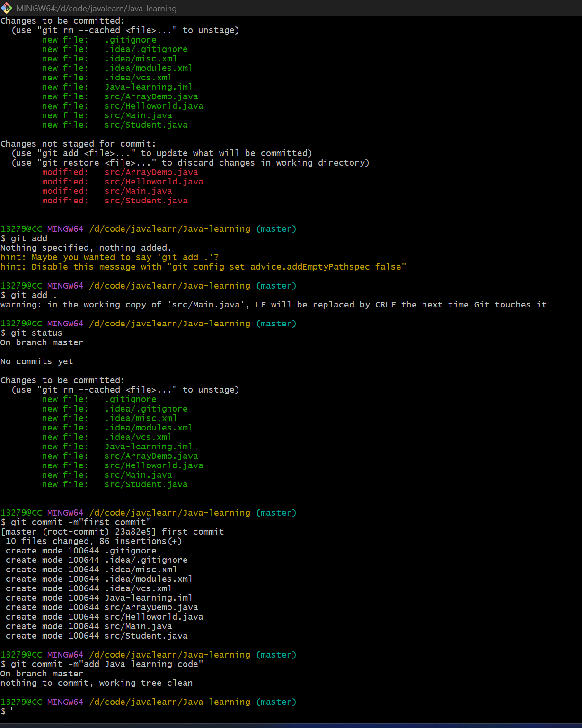The height and width of the screenshot is (728, 582).
Task: Click "create mode 100644 .gitignore" line
Action: click(81, 551)
